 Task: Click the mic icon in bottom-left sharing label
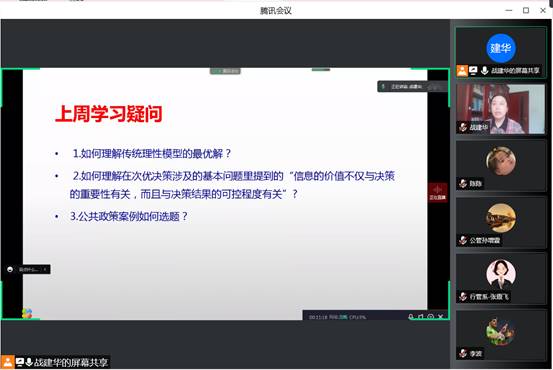(x=29, y=362)
